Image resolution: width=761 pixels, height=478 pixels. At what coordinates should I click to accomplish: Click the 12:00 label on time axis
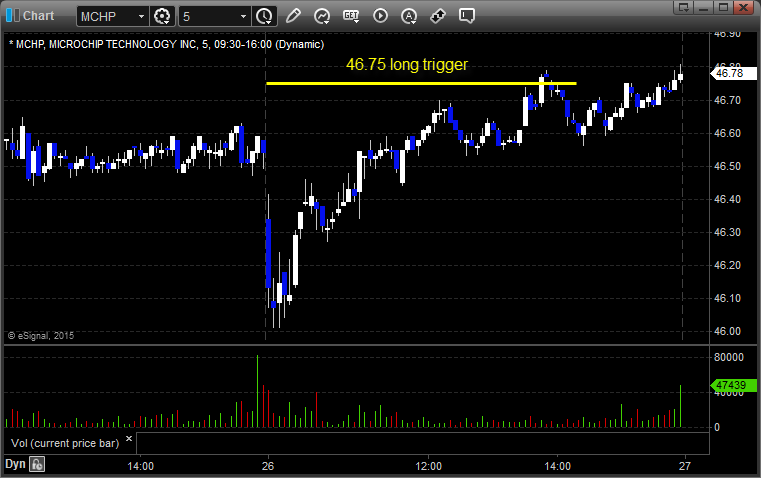pyautogui.click(x=429, y=466)
